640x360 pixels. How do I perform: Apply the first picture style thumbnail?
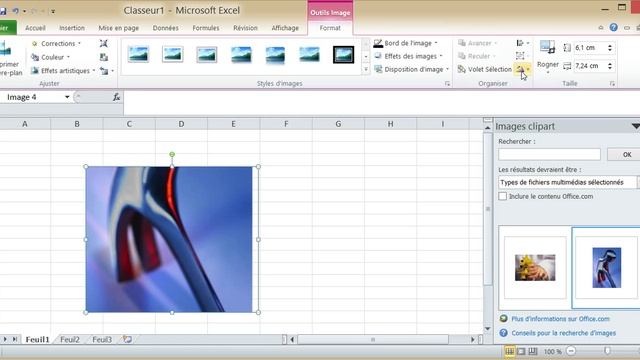click(138, 54)
